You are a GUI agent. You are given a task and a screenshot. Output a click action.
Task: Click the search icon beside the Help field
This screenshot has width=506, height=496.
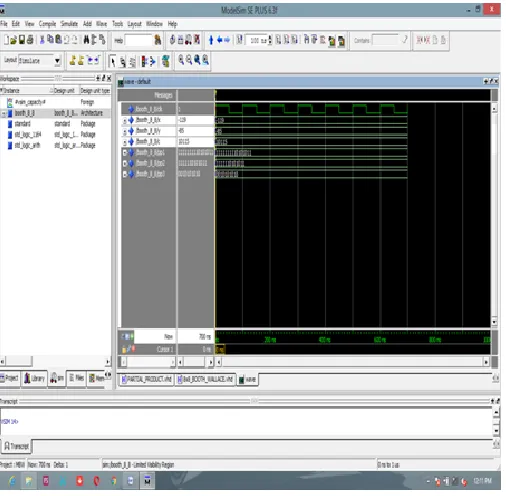coord(158,40)
